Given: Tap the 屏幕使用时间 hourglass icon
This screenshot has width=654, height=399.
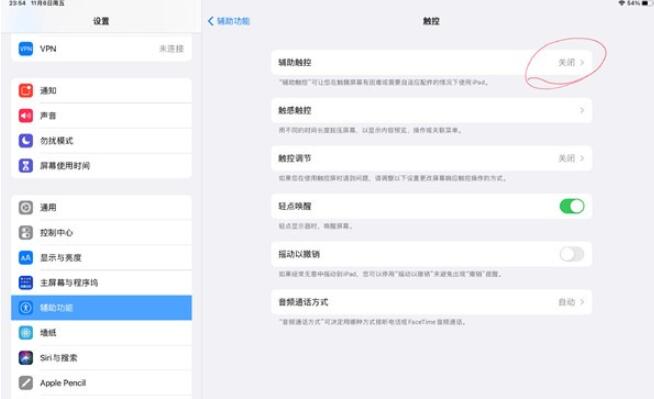Looking at the screenshot, I should pos(25,166).
